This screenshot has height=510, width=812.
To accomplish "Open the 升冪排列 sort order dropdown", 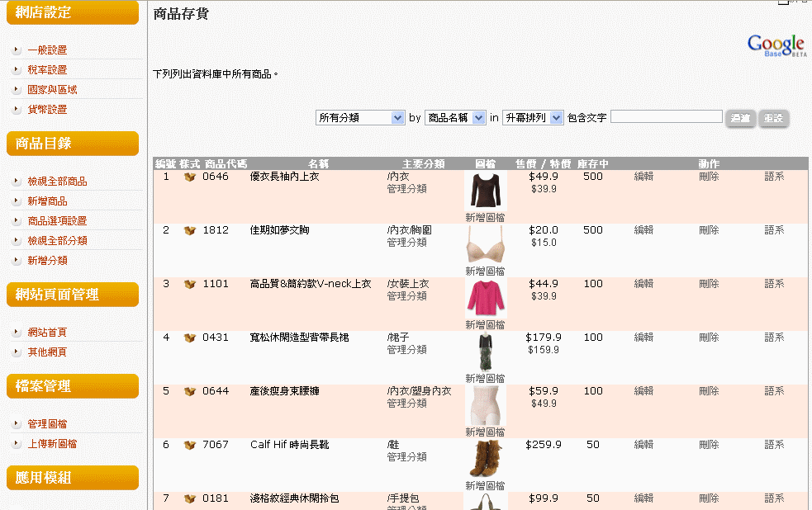I will click(x=533, y=118).
